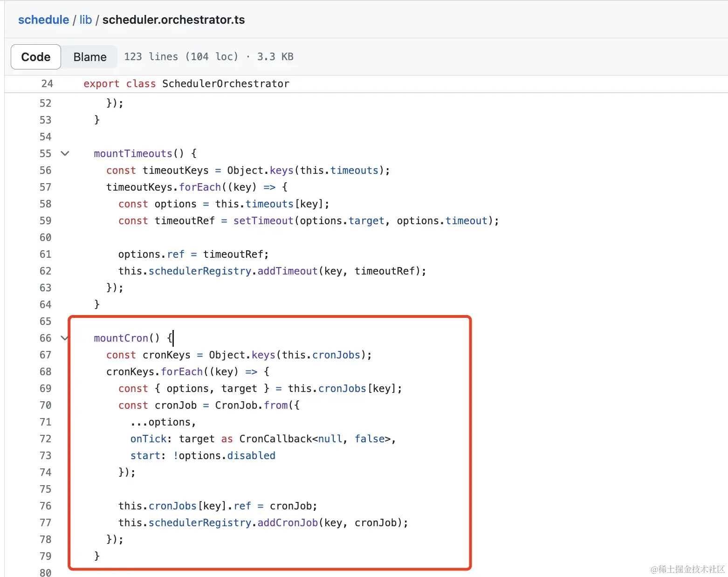Click mountTimeouts method name
The width and height of the screenshot is (728, 577).
133,153
